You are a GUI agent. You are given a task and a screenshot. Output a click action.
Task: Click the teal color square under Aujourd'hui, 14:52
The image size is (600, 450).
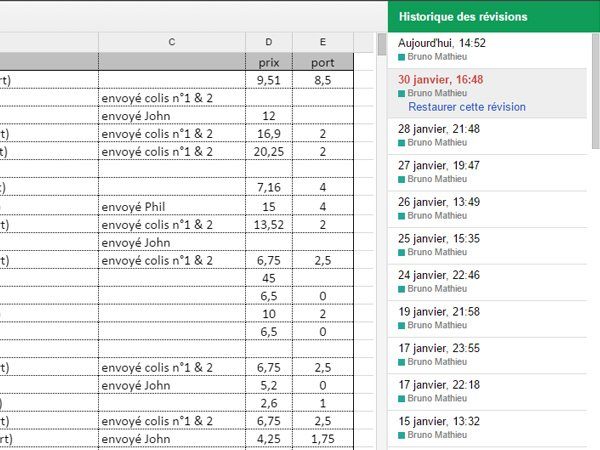point(401,57)
